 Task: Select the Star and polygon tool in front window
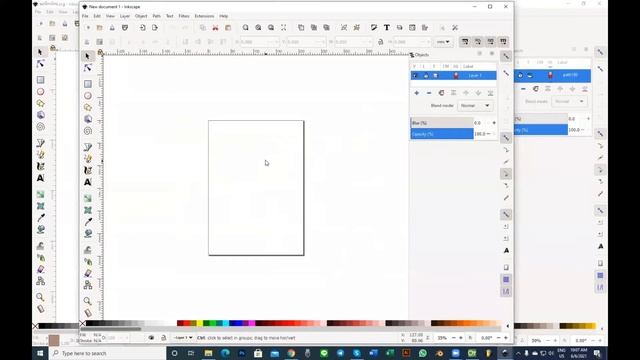[88, 107]
